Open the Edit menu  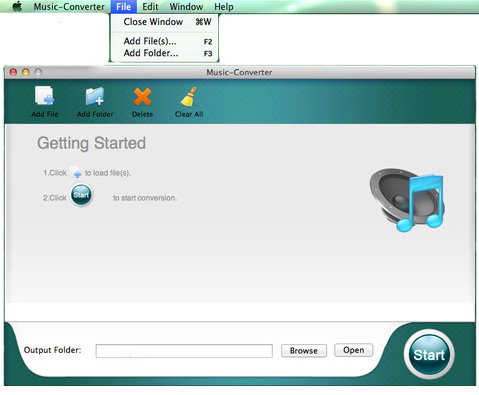[150, 7]
